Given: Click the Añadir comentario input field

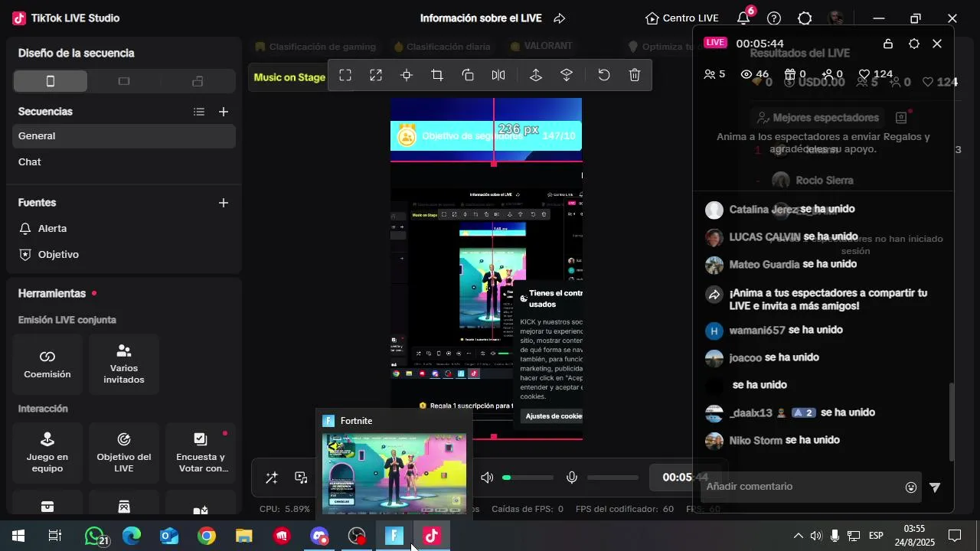Looking at the screenshot, I should pyautogui.click(x=800, y=487).
